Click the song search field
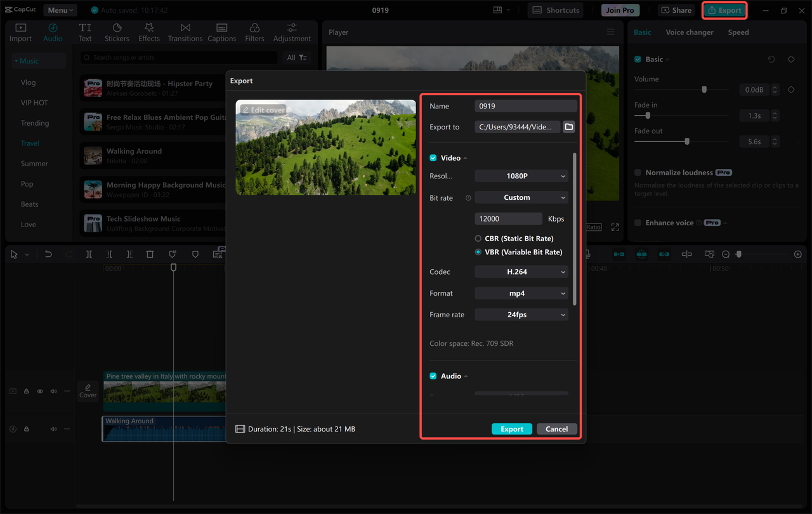Image resolution: width=812 pixels, height=514 pixels. click(x=179, y=58)
